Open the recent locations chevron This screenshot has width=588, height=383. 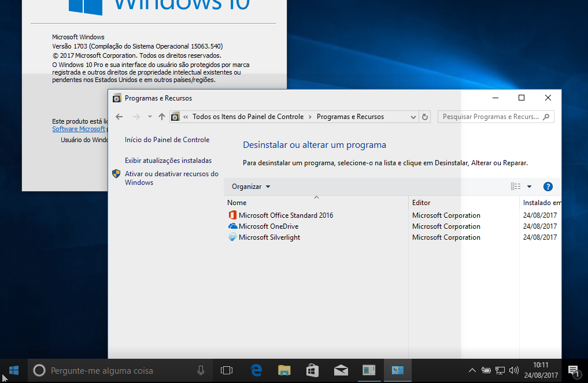150,117
